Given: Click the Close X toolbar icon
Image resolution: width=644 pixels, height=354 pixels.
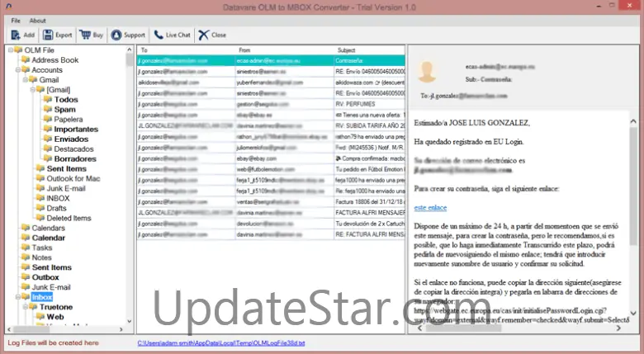Looking at the screenshot, I should coord(204,35).
